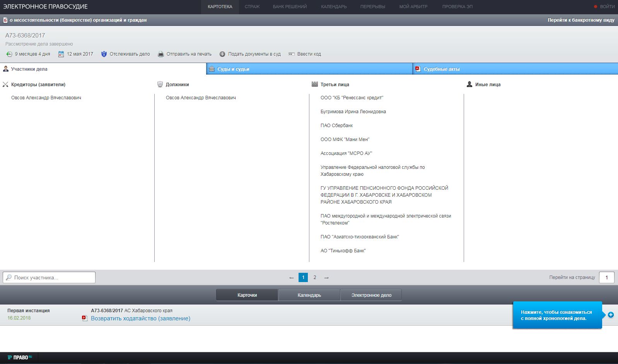Click the Pravo.ru logo in footer
The width and height of the screenshot is (618, 364).
[20, 357]
